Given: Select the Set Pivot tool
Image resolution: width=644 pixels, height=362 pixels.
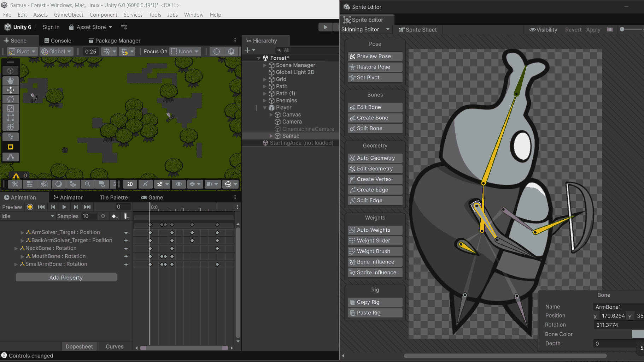Looking at the screenshot, I should [x=375, y=77].
